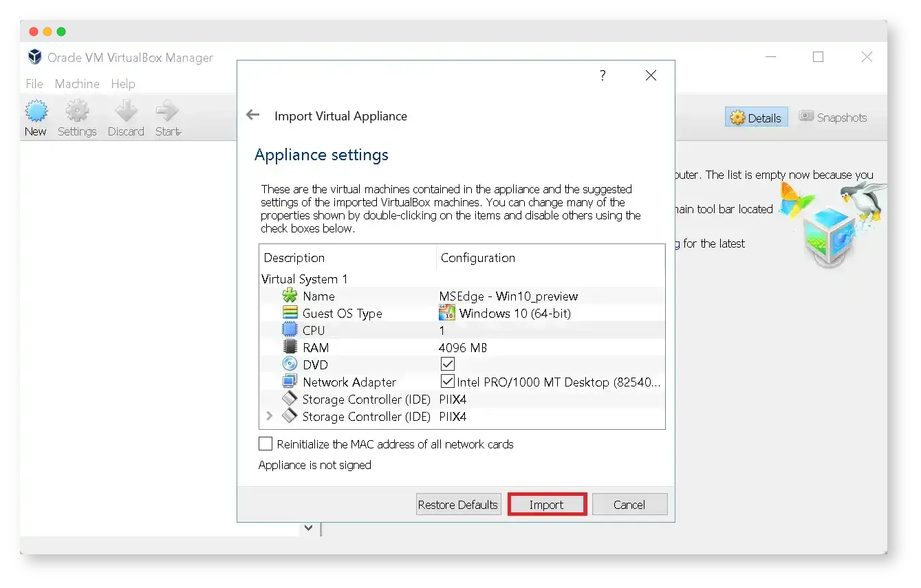Click the Guest OS Type row icon
The width and height of the screenshot is (921, 588).
pyautogui.click(x=290, y=314)
